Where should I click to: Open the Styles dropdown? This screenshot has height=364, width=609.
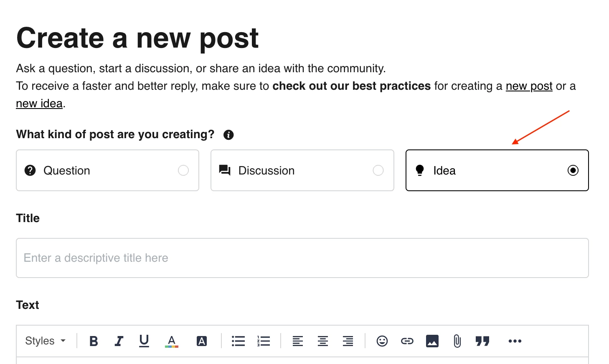(x=46, y=341)
